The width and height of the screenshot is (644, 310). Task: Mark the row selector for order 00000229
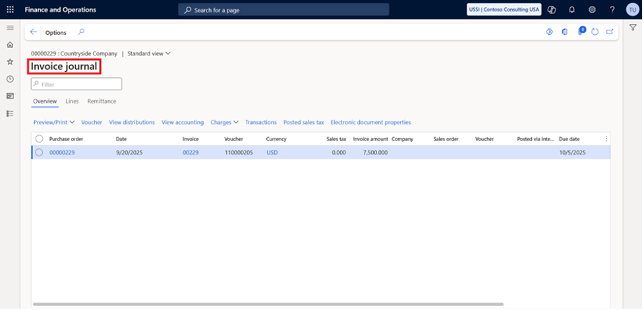click(x=39, y=152)
